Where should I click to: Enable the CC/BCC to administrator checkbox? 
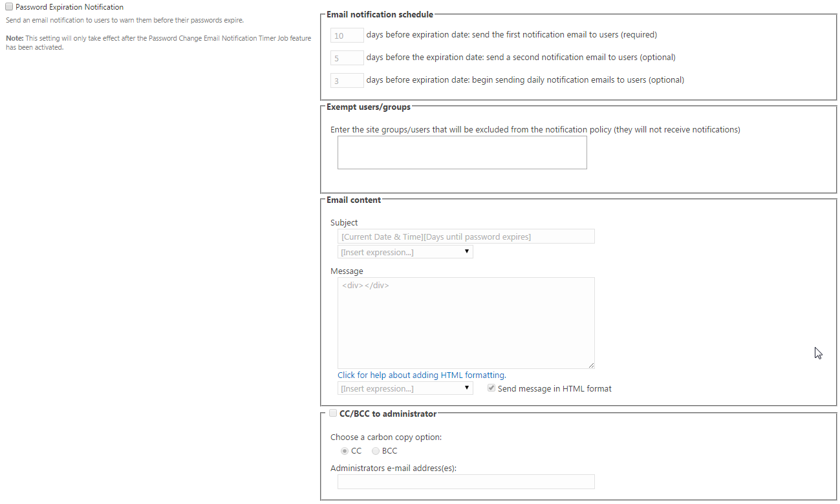[333, 414]
